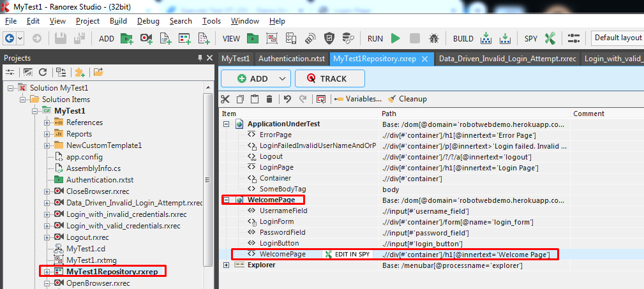Open the File menu
Image resolution: width=644 pixels, height=289 pixels.
pos(11,21)
